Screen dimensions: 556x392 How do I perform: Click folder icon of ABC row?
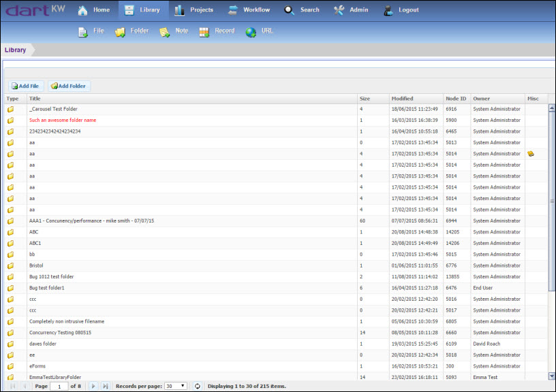[11, 232]
